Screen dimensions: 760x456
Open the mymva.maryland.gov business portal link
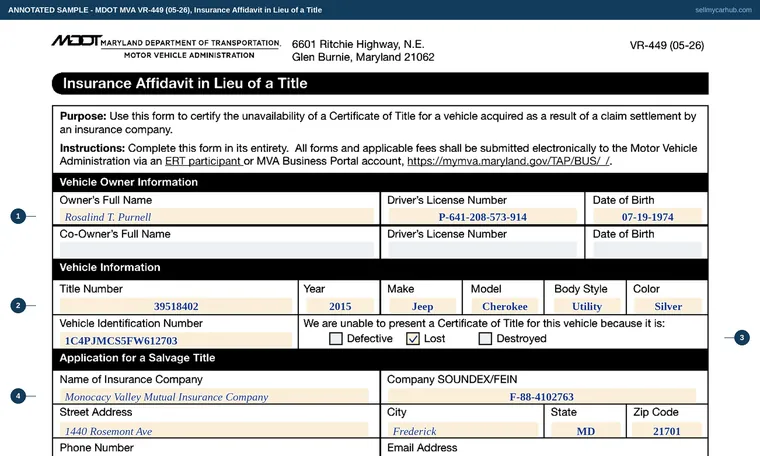coord(508,161)
